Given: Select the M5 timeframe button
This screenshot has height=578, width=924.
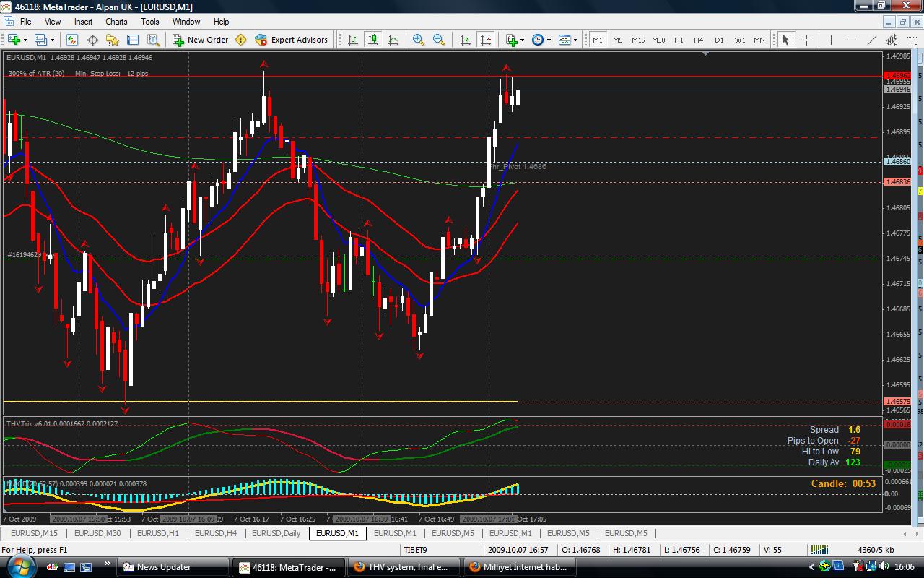Looking at the screenshot, I should click(x=618, y=40).
